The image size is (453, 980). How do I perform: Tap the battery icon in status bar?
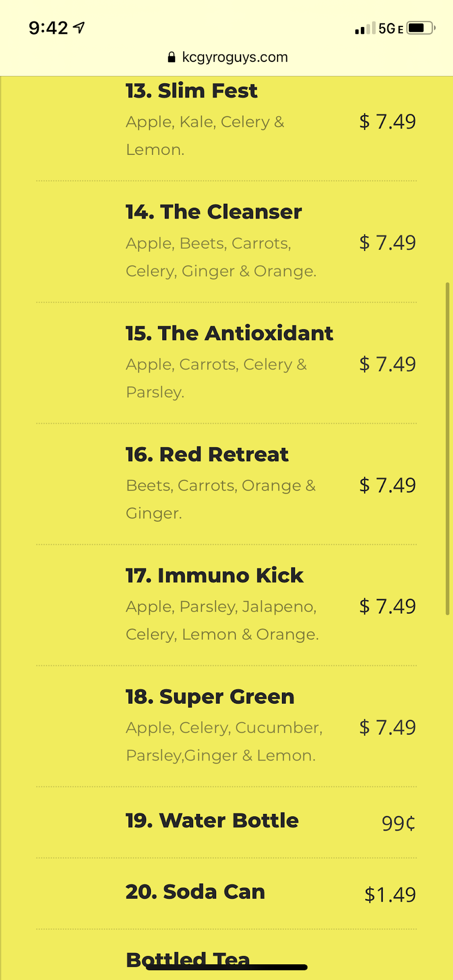[421, 28]
